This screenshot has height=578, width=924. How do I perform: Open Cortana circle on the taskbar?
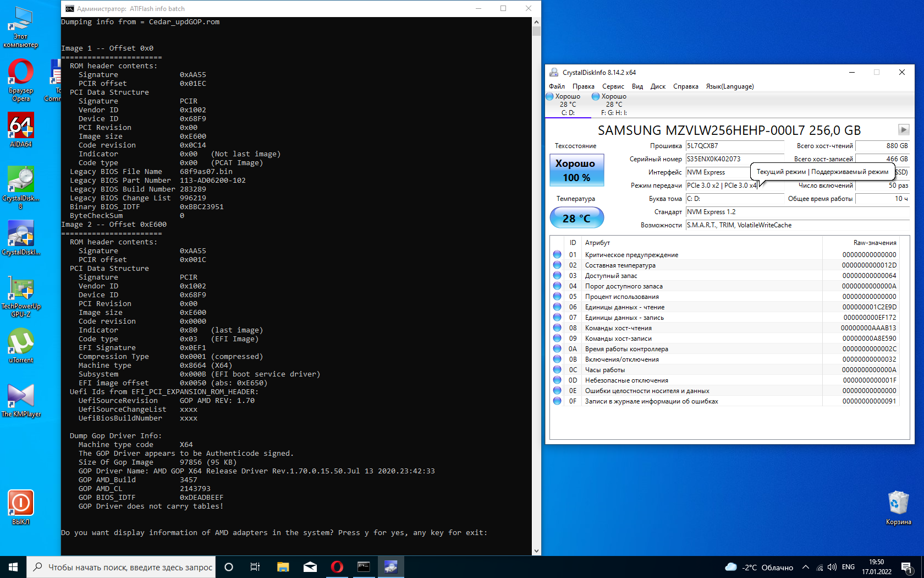point(229,567)
